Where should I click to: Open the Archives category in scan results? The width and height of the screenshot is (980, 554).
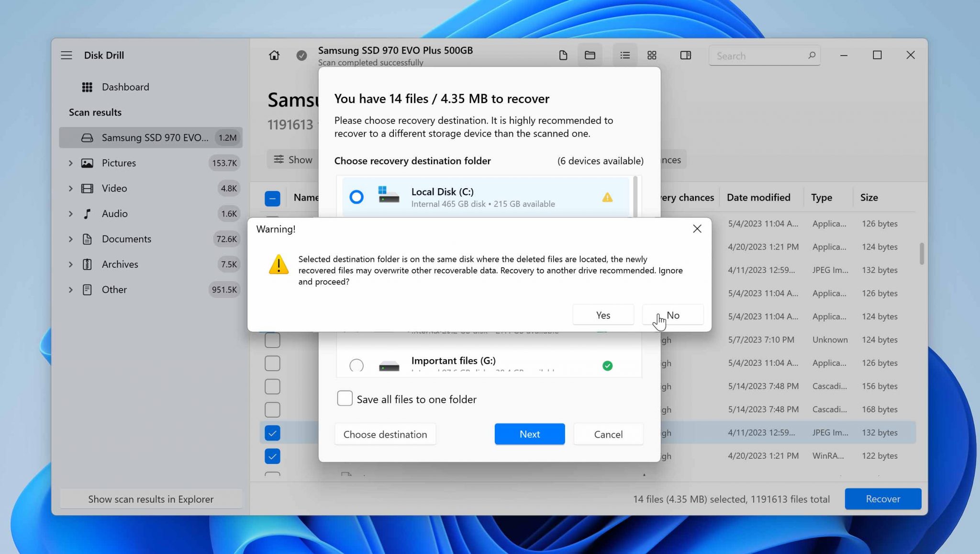point(120,264)
